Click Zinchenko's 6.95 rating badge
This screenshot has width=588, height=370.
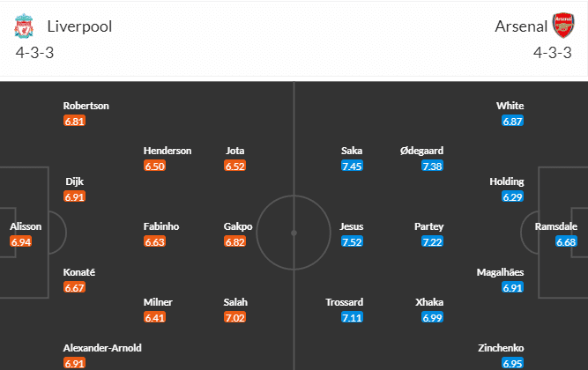pos(513,362)
